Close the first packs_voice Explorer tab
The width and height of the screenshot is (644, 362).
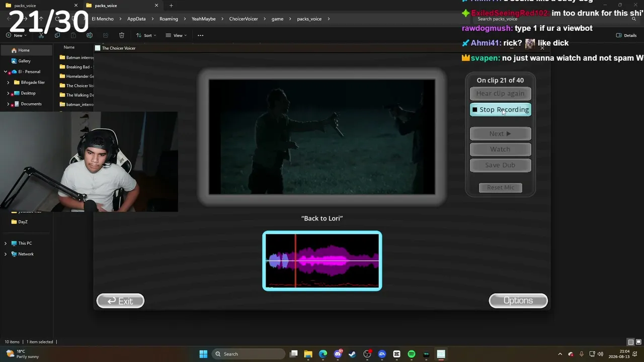click(x=76, y=6)
